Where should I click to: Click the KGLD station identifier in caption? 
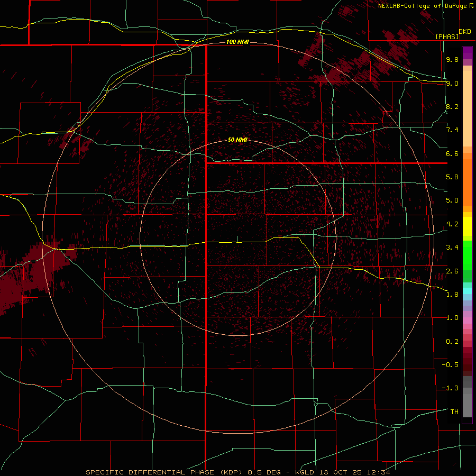(306, 472)
